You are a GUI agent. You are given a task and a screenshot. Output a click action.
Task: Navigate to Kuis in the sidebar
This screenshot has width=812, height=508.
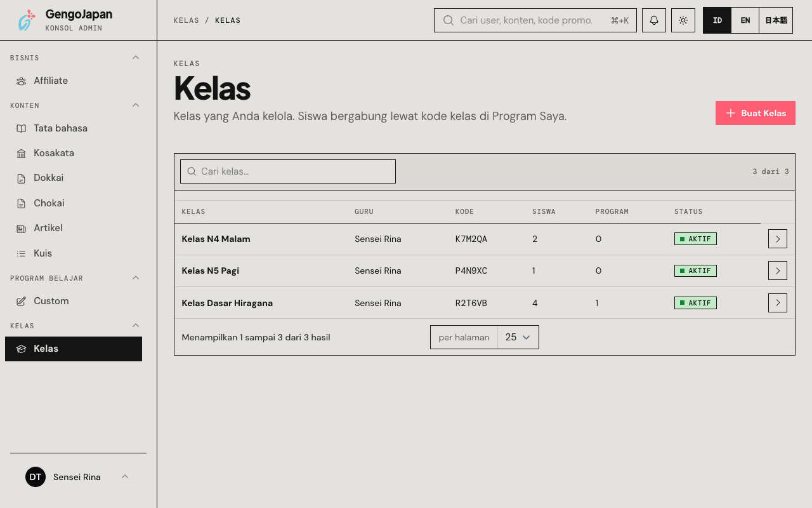click(74, 253)
